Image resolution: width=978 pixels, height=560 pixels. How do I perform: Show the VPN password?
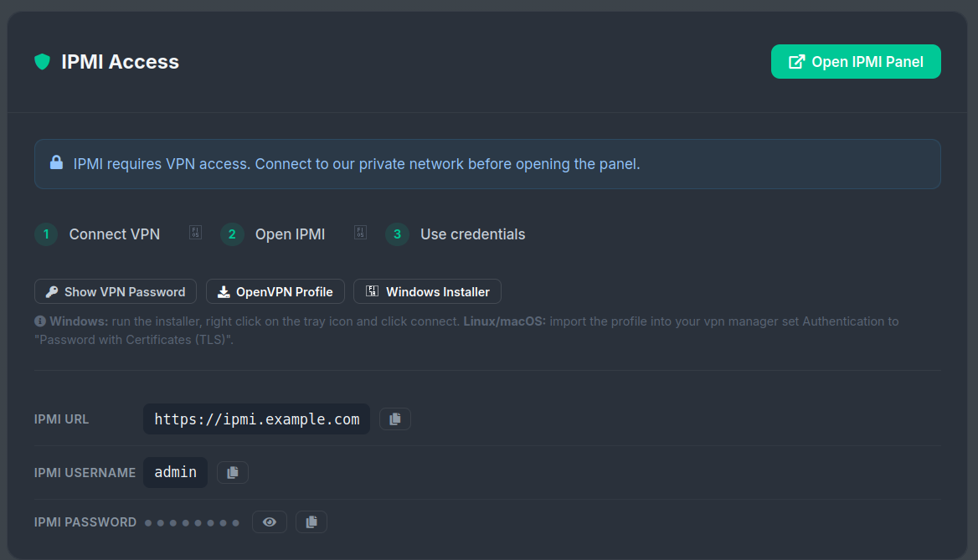(x=116, y=292)
